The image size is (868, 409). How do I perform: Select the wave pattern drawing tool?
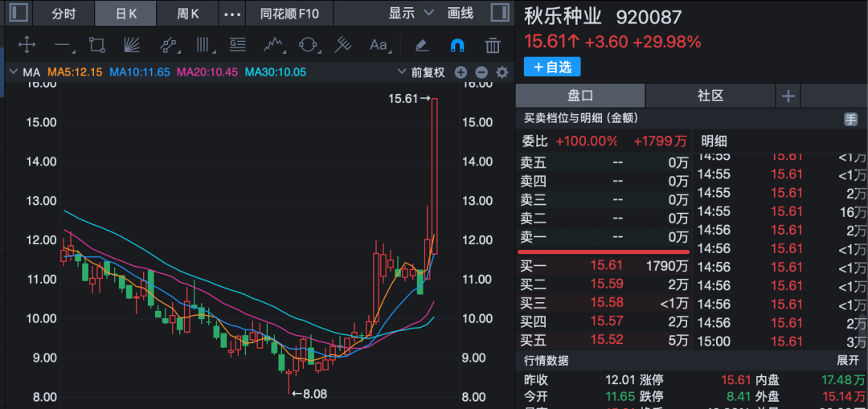[x=273, y=45]
